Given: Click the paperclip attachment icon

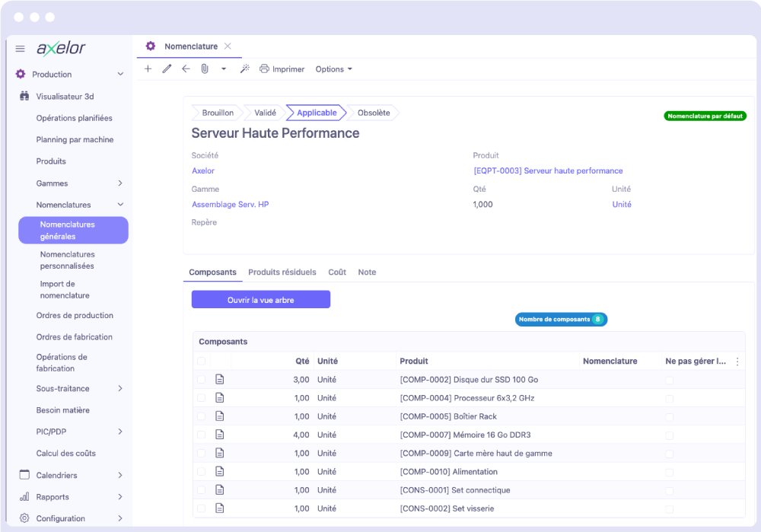Looking at the screenshot, I should (205, 69).
